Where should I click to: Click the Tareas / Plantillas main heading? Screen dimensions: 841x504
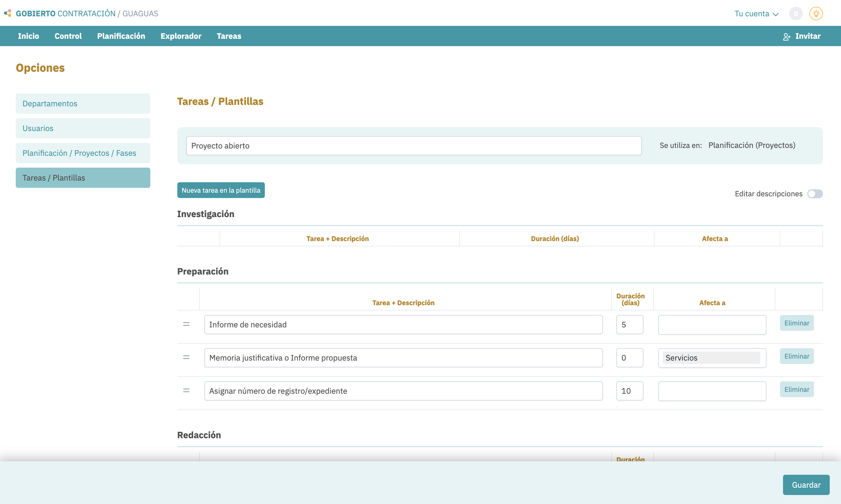pos(220,101)
